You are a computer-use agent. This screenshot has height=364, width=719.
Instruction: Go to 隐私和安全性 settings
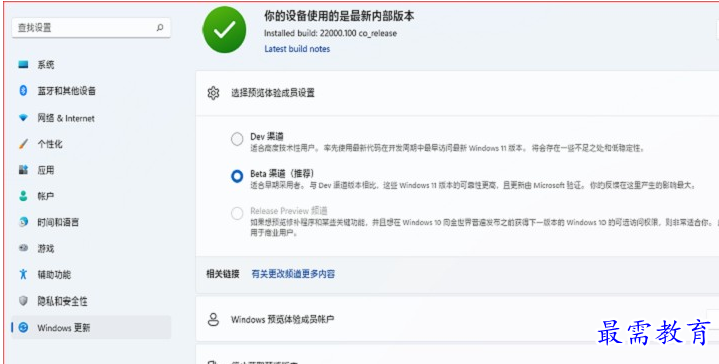click(91, 301)
